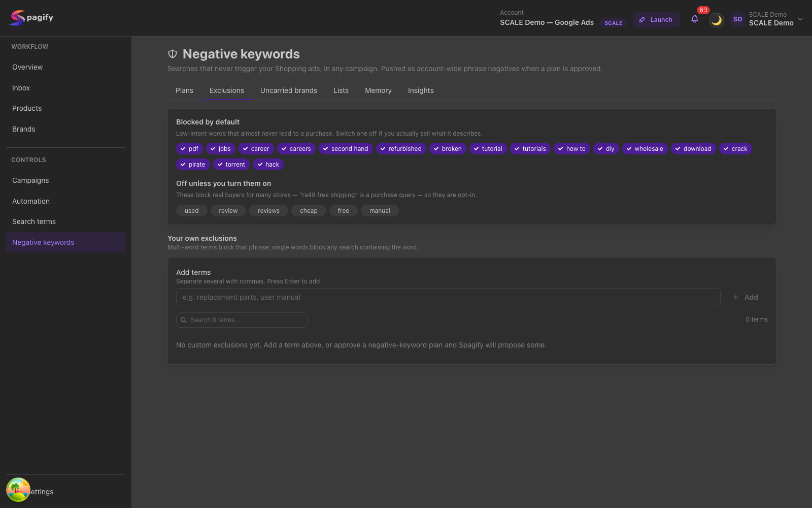Click the Search 0 terms field

coord(242,320)
